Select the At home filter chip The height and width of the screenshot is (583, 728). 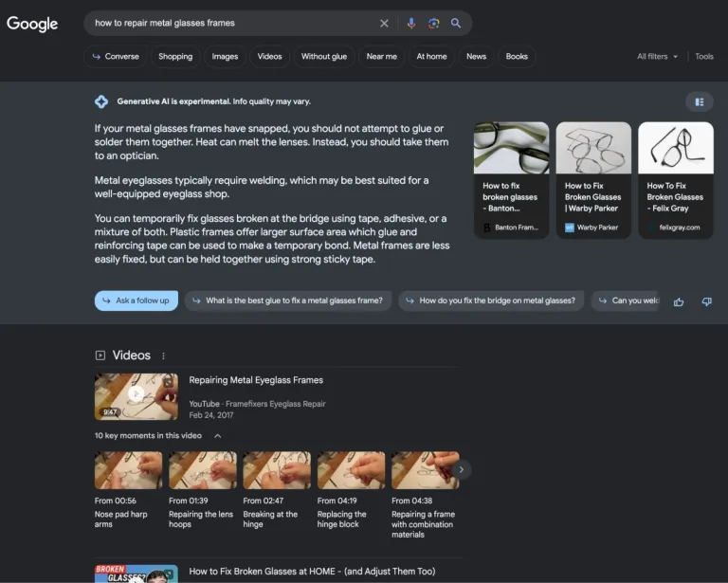[x=431, y=56]
